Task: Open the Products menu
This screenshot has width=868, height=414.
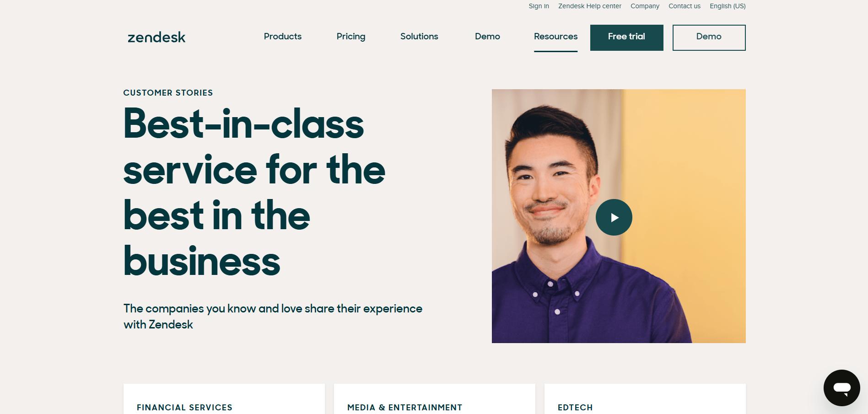Action: pyautogui.click(x=282, y=37)
